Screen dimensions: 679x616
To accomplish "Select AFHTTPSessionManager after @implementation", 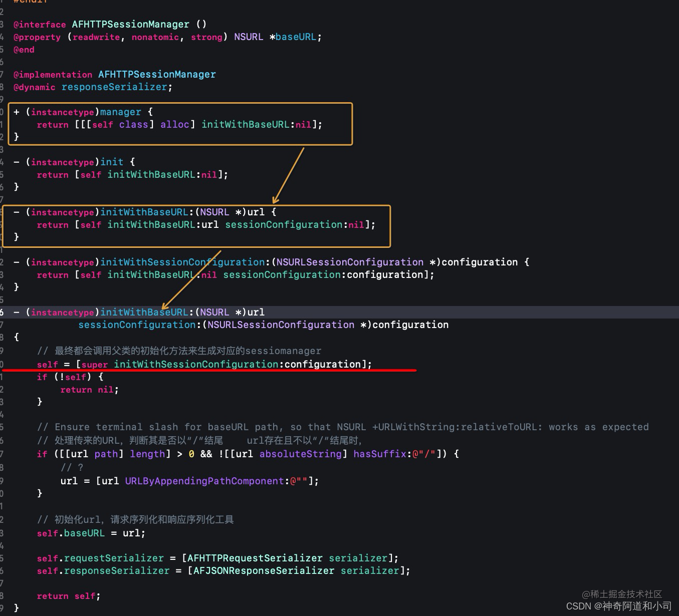I will tap(157, 75).
